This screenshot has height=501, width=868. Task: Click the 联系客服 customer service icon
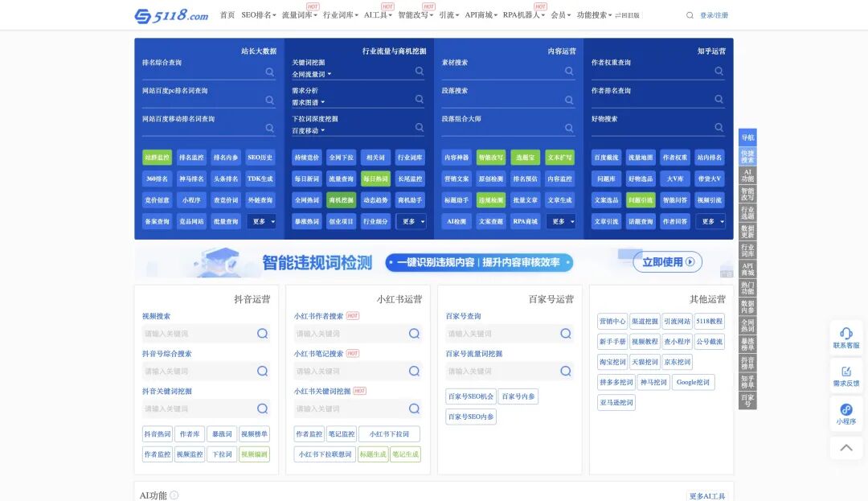846,338
